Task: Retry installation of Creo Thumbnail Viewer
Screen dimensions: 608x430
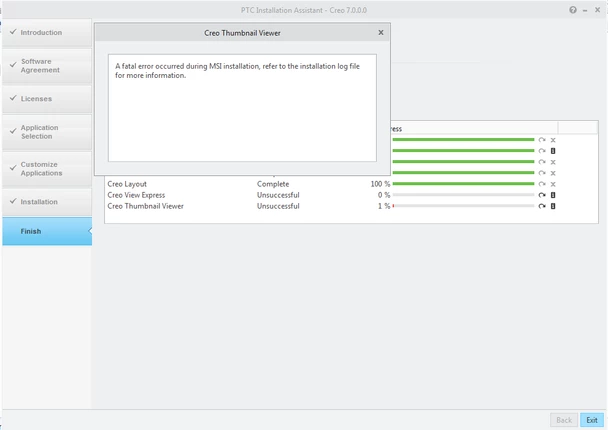Action: tap(542, 206)
